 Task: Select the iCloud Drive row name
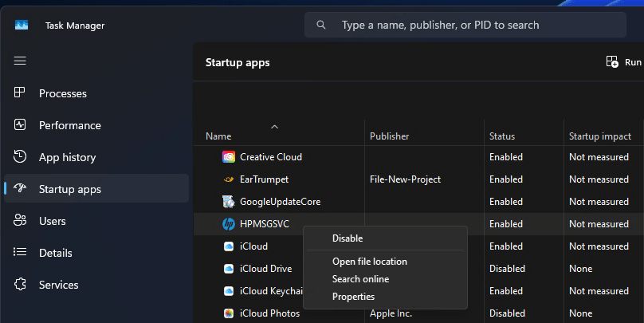pyautogui.click(x=265, y=268)
